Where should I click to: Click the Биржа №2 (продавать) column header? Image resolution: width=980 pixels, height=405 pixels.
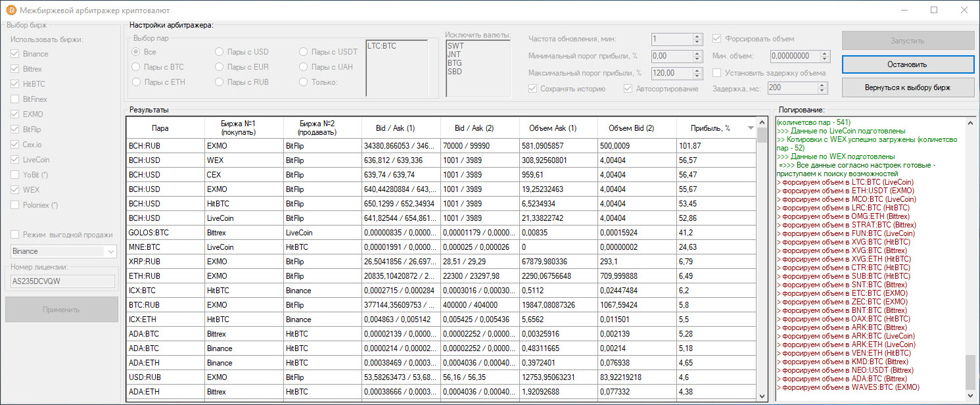[322, 129]
